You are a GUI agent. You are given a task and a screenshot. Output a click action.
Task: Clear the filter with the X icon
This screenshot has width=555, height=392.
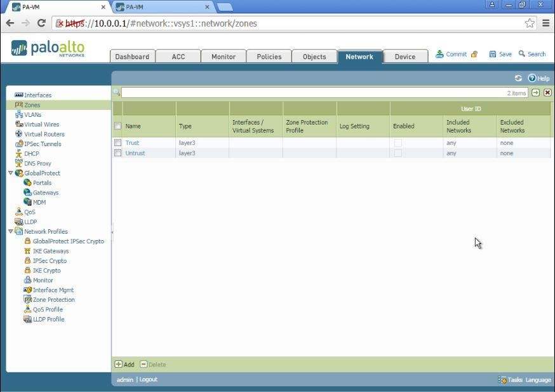(547, 93)
